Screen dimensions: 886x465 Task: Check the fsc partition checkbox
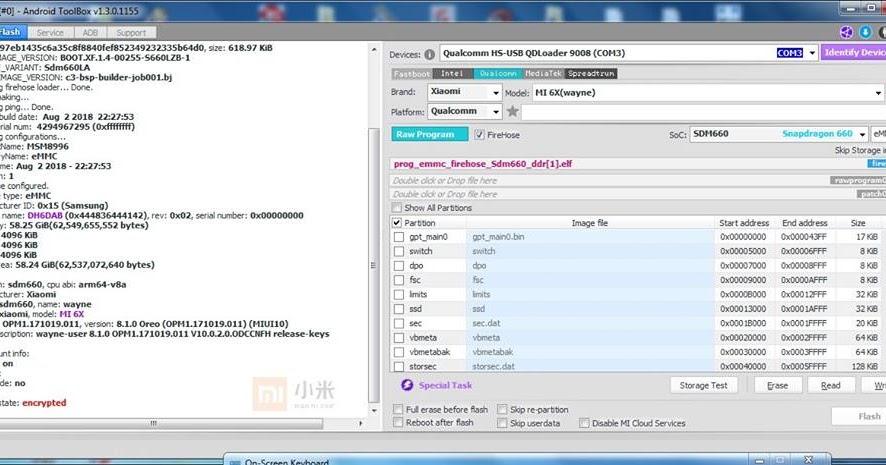399,280
